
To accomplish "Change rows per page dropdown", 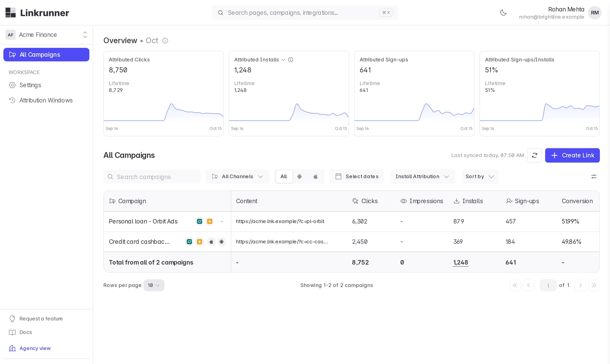I will (x=154, y=285).
